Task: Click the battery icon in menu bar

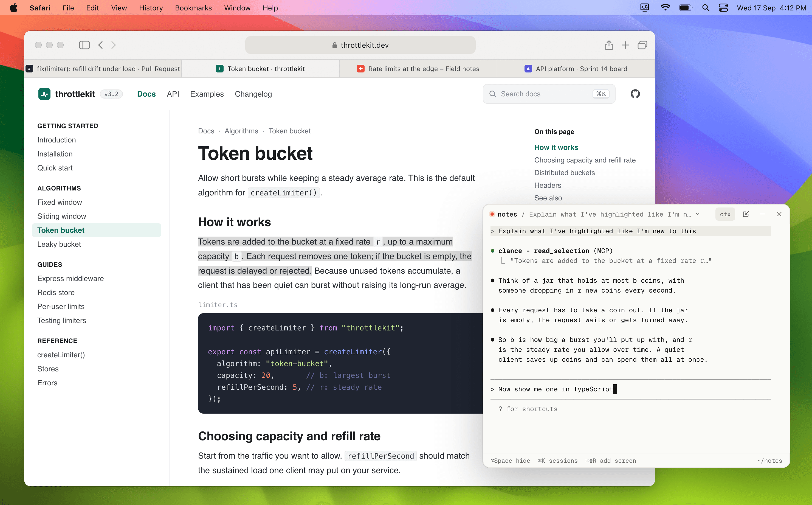Action: click(x=686, y=8)
